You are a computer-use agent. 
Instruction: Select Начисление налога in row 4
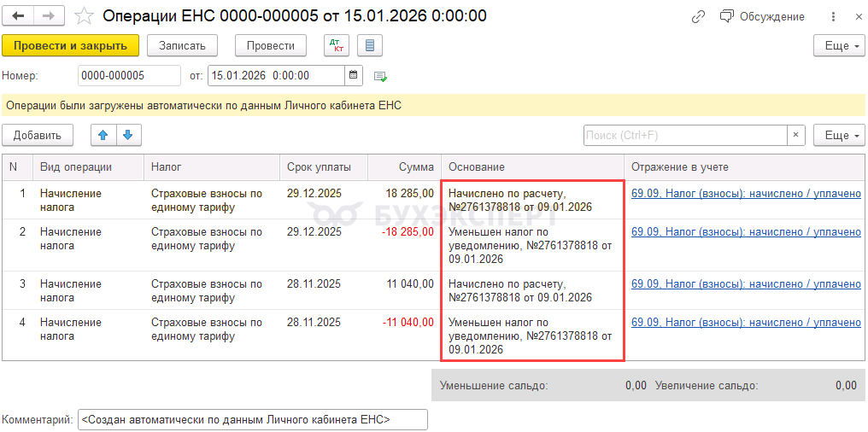[x=71, y=329]
